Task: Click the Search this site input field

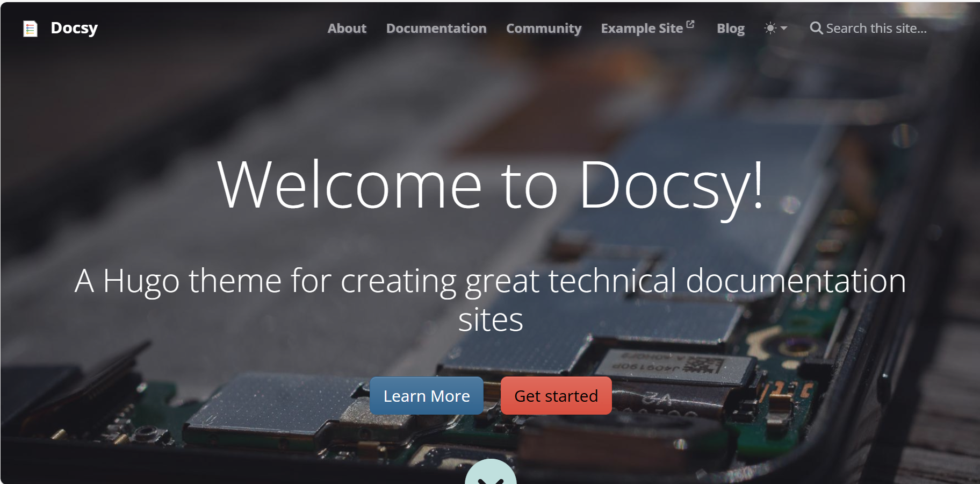Action: click(876, 27)
